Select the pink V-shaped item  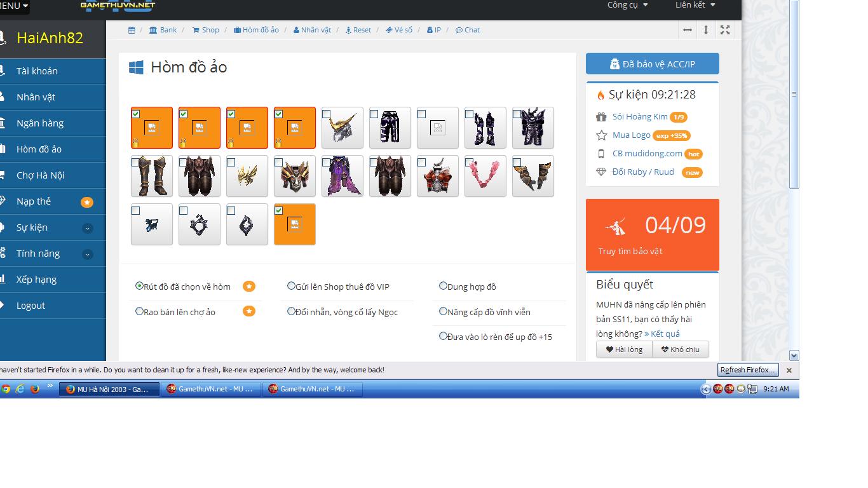(485, 176)
